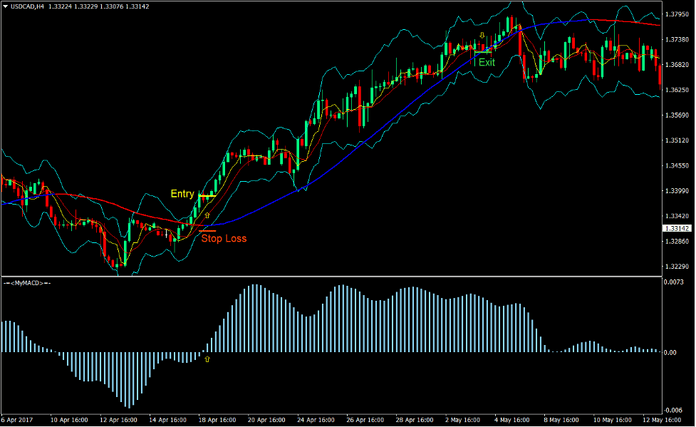
Task: Click the 1.36820 price axis label
Action: 676,65
